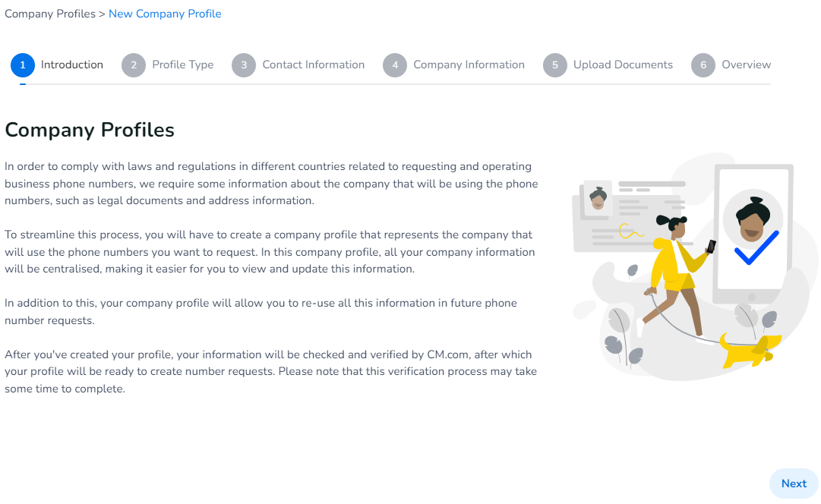Click the Company Profiles page heading
Screen dimensions: 821x504
point(90,131)
